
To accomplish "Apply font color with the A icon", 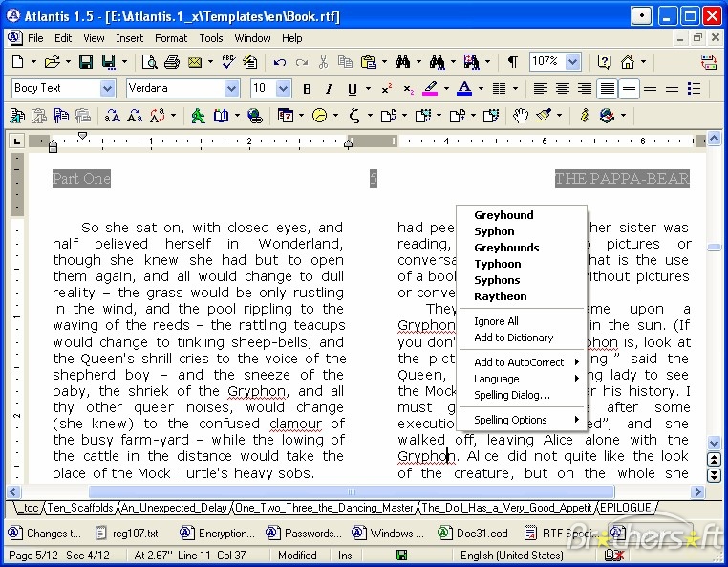I will click(x=464, y=88).
